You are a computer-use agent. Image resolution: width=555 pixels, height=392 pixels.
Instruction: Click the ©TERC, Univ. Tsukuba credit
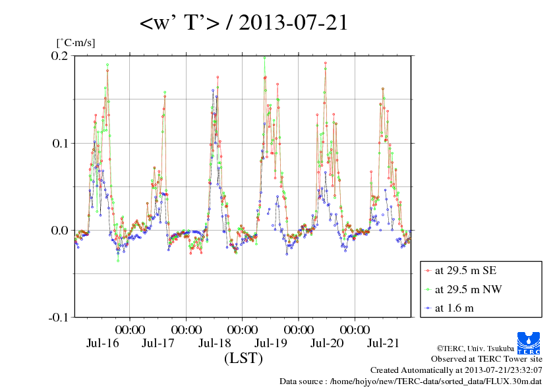[475, 349]
